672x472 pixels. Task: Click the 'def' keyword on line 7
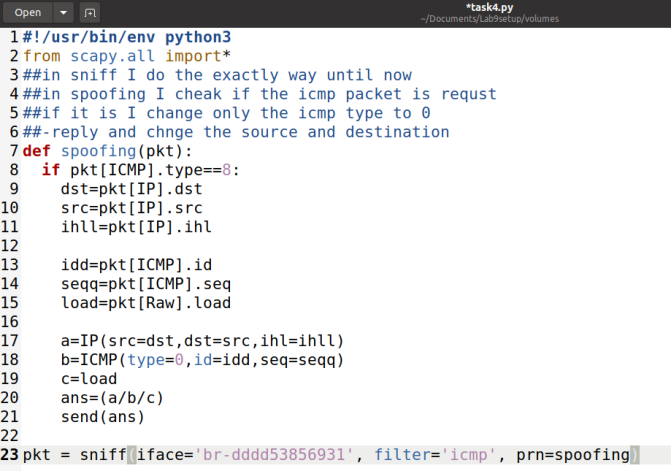pos(36,151)
